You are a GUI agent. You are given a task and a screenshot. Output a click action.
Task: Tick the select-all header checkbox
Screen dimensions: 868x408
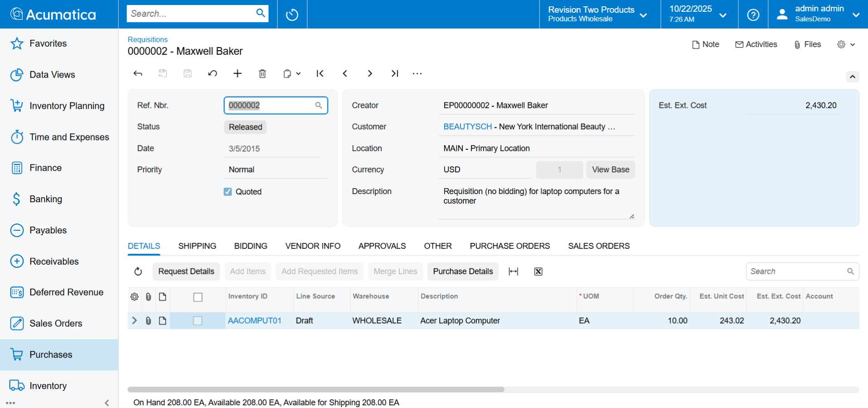click(198, 297)
